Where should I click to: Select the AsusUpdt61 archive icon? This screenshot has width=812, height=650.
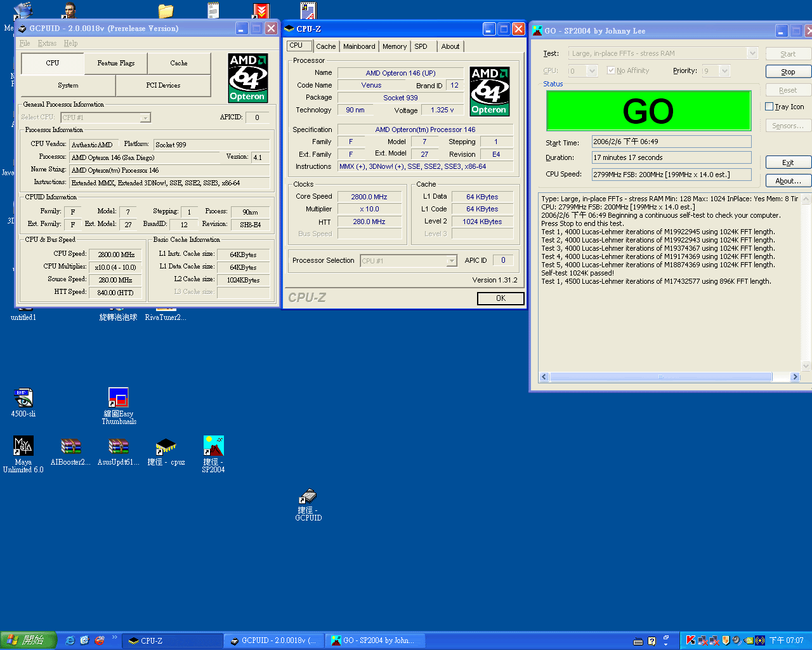[118, 452]
